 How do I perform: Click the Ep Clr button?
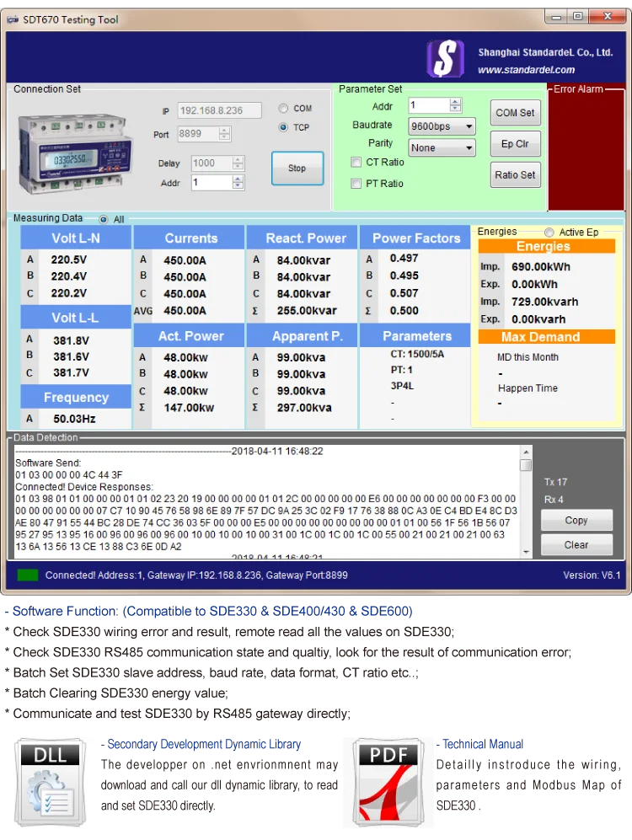[x=515, y=143]
